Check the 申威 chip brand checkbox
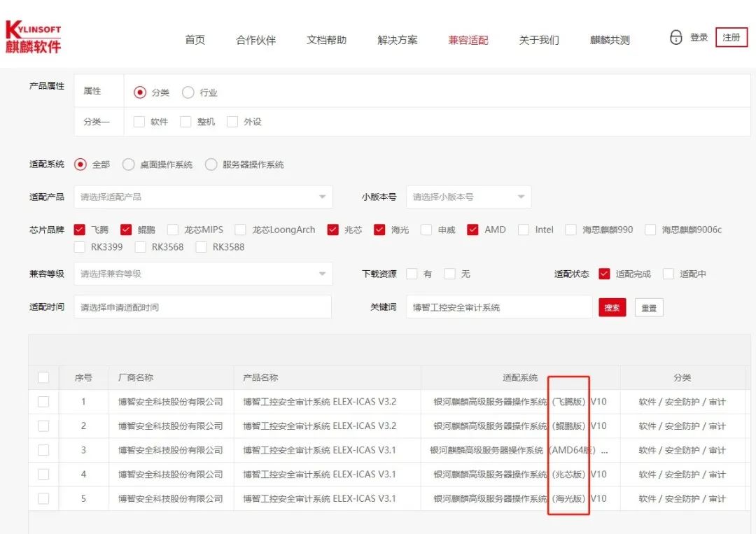This screenshot has width=756, height=534. [x=426, y=230]
